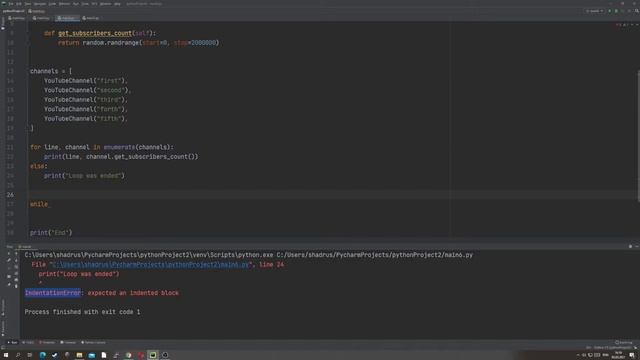Screen dimensions: 640x360
Task: Hide the Run tool window
Action: 636,247
